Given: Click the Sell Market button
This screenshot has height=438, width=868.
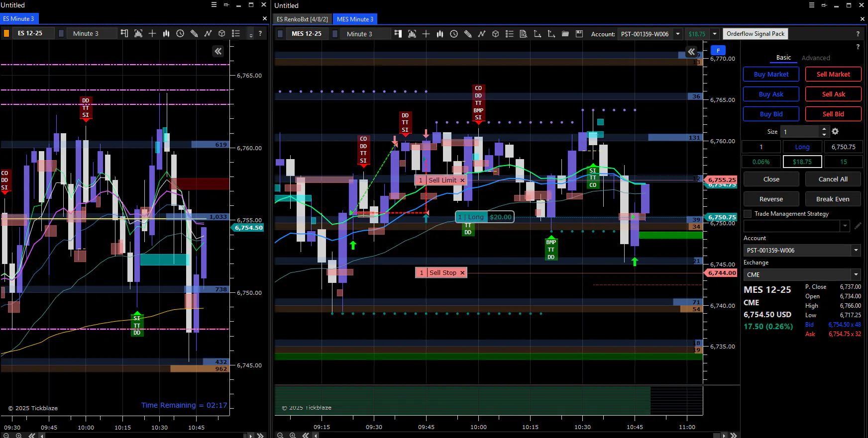Looking at the screenshot, I should tap(833, 74).
